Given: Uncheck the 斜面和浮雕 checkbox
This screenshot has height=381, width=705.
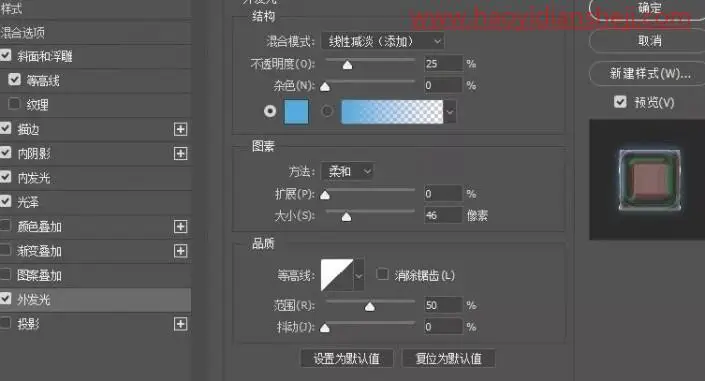Looking at the screenshot, I should coord(5,55).
